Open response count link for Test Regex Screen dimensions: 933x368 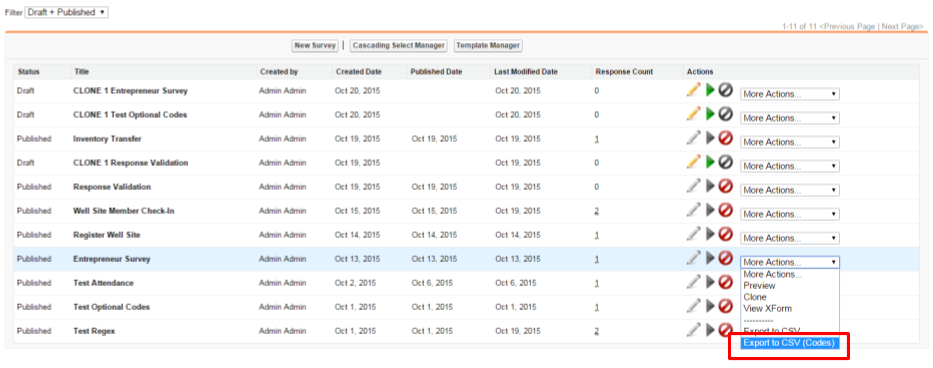point(596,331)
